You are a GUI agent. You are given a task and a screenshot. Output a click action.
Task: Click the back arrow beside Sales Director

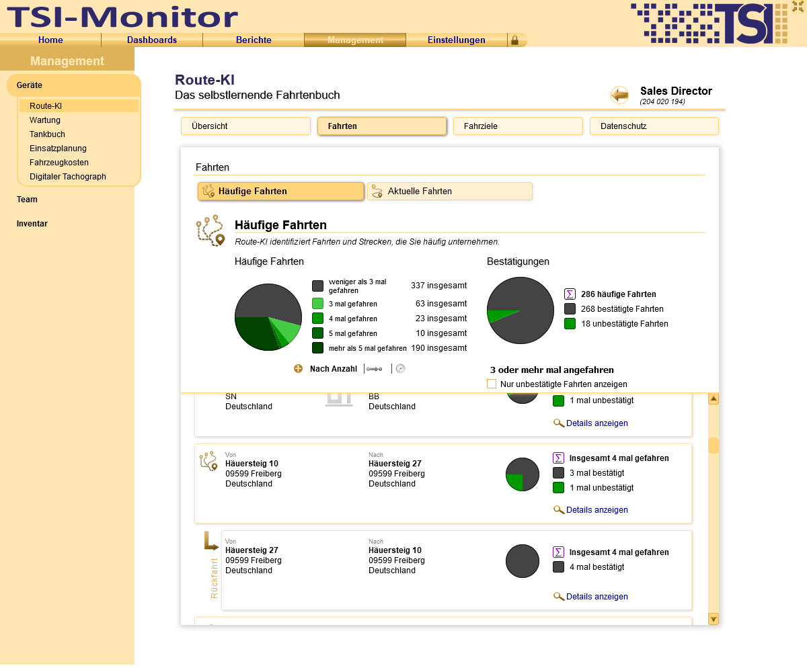pos(619,95)
